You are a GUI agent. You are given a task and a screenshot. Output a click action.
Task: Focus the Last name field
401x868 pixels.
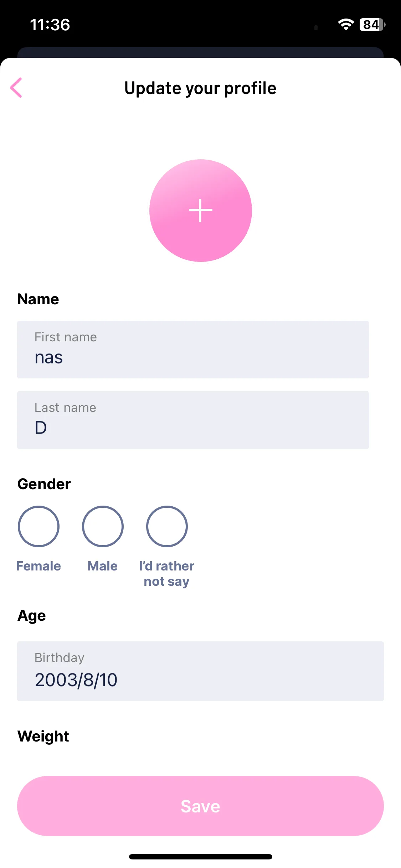point(193,420)
